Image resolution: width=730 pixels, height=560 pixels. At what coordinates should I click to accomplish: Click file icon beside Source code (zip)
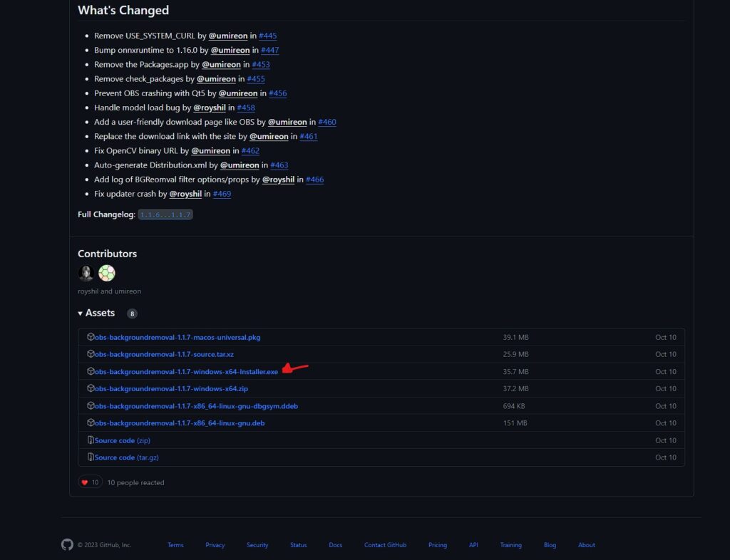pos(91,440)
